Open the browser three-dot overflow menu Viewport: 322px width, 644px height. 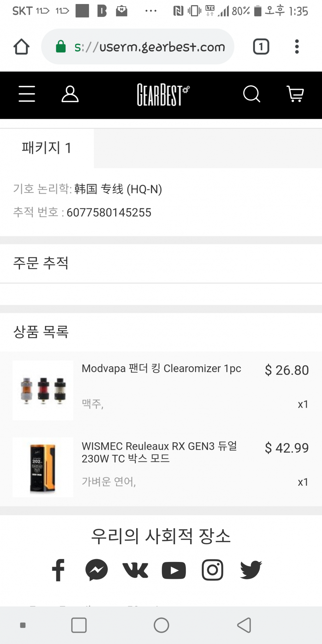pyautogui.click(x=297, y=47)
